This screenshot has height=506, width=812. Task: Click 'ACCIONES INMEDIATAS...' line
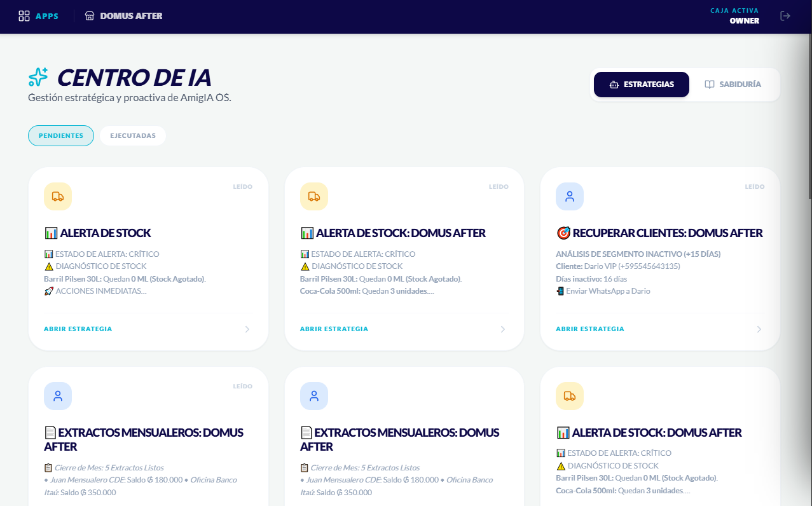click(95, 291)
